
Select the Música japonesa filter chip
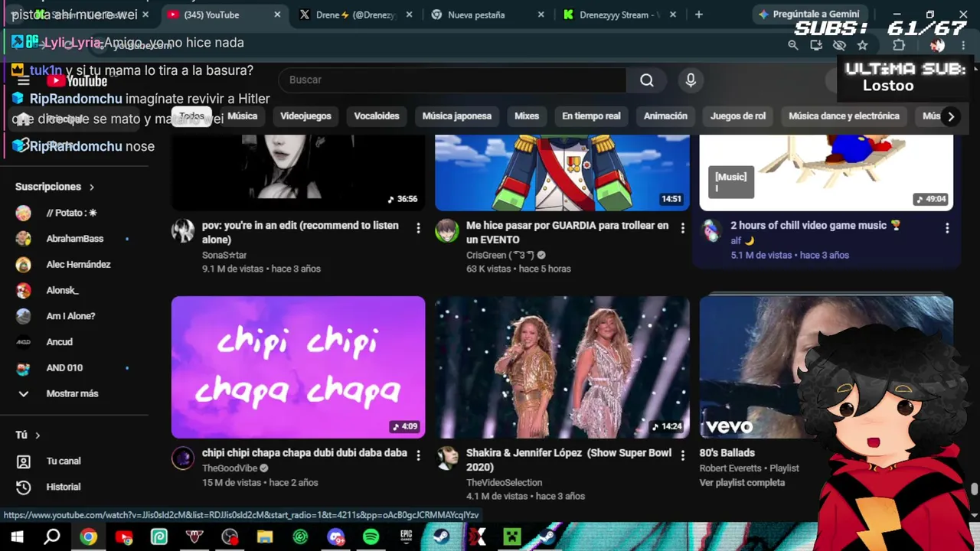pos(457,116)
